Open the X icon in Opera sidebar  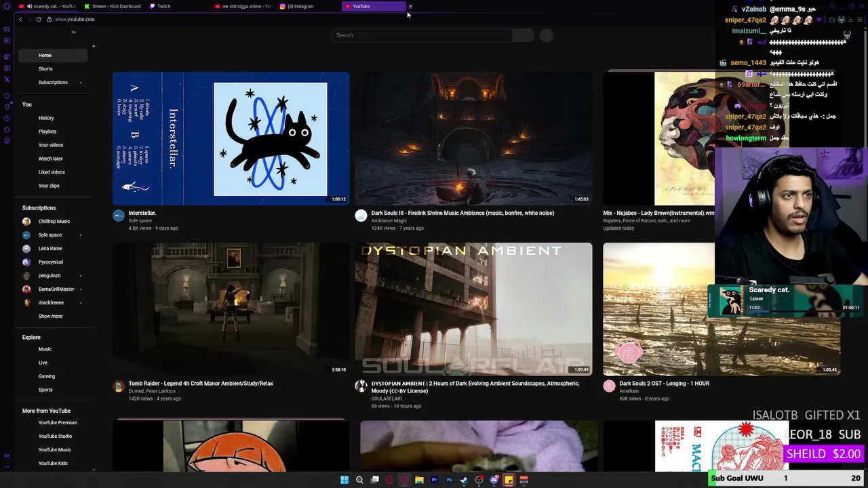click(x=7, y=79)
